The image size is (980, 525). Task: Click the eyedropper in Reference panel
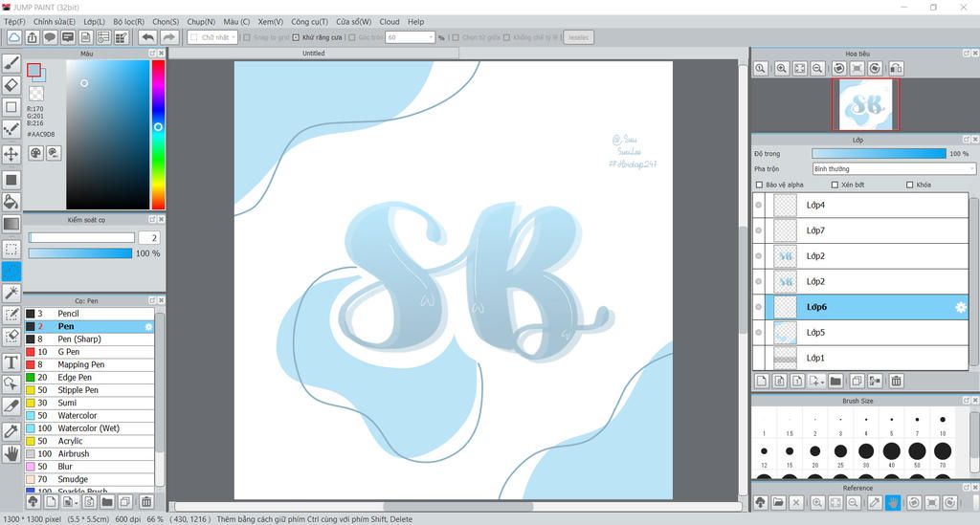(875, 502)
